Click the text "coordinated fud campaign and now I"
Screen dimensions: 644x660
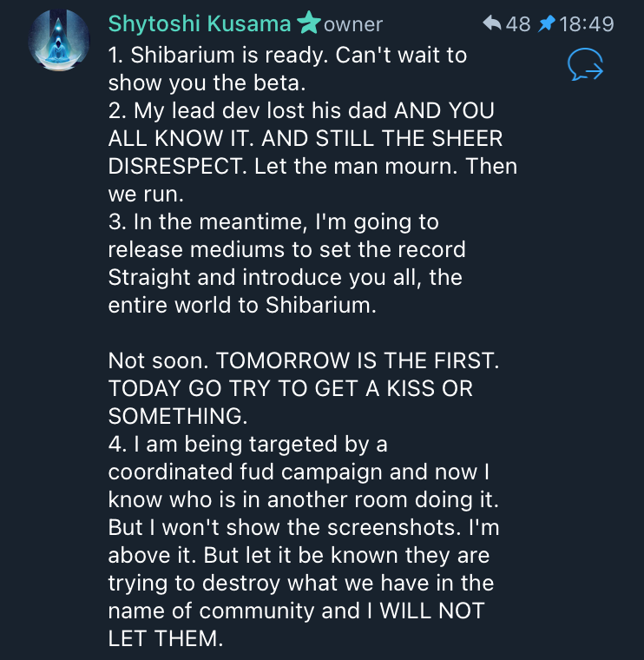click(x=294, y=472)
